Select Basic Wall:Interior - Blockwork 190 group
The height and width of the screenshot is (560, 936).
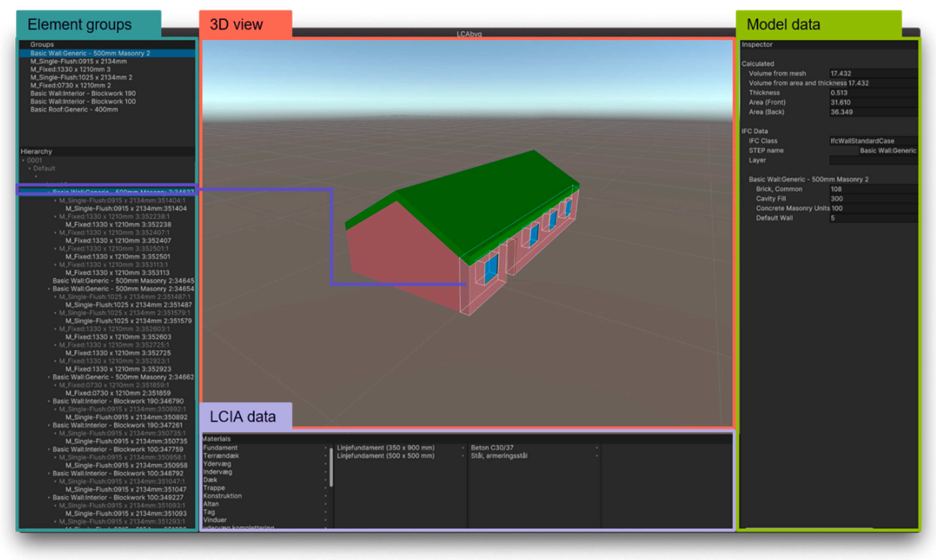[x=83, y=93]
